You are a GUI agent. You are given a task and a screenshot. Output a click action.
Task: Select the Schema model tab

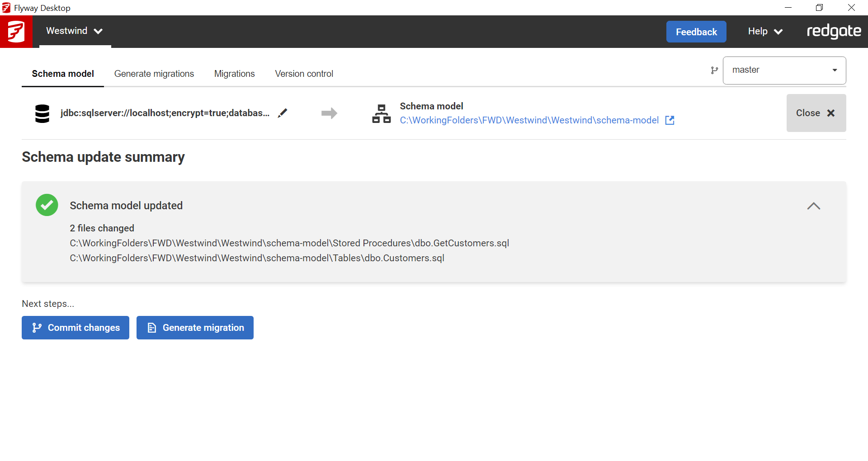(x=63, y=74)
